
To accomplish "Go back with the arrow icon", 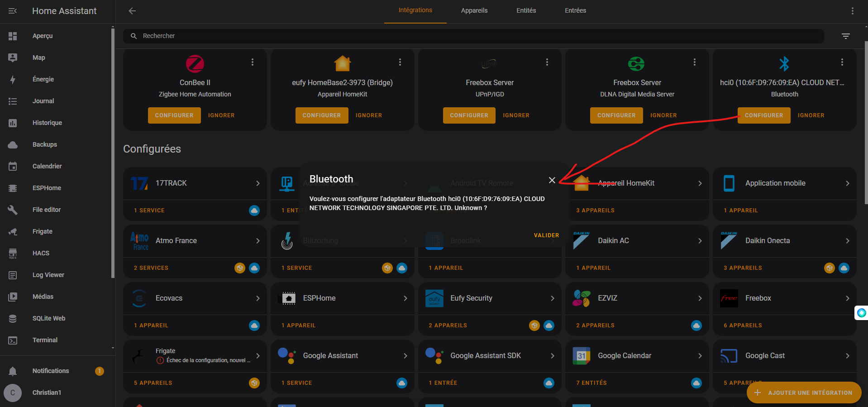I will [132, 11].
